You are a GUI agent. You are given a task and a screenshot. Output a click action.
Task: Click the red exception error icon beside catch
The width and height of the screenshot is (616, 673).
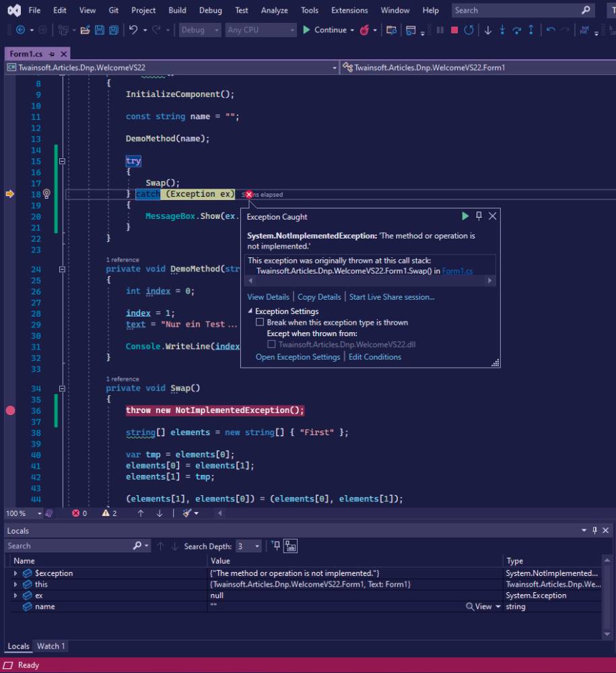249,195
